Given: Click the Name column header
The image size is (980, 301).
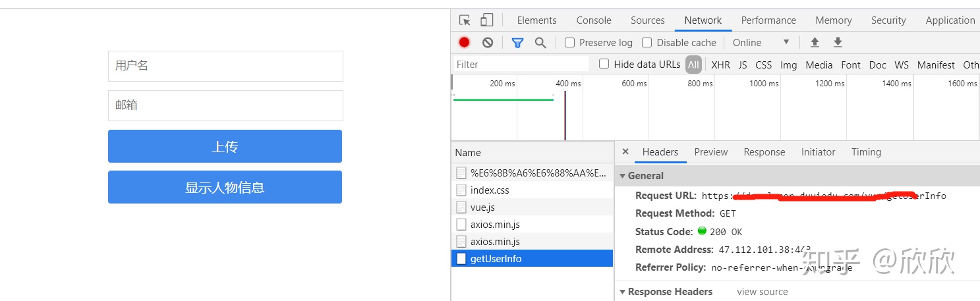Looking at the screenshot, I should [x=532, y=152].
